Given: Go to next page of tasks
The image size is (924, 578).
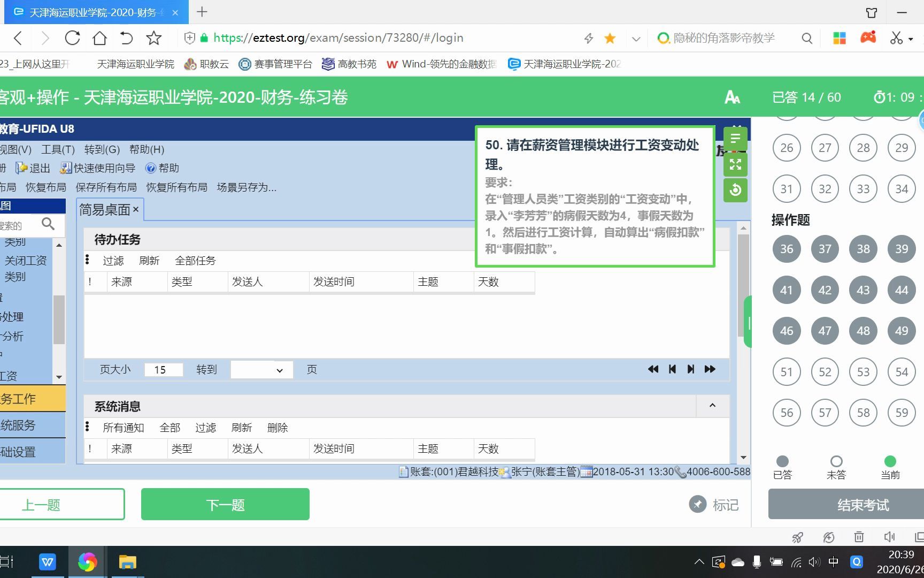Looking at the screenshot, I should point(691,369).
